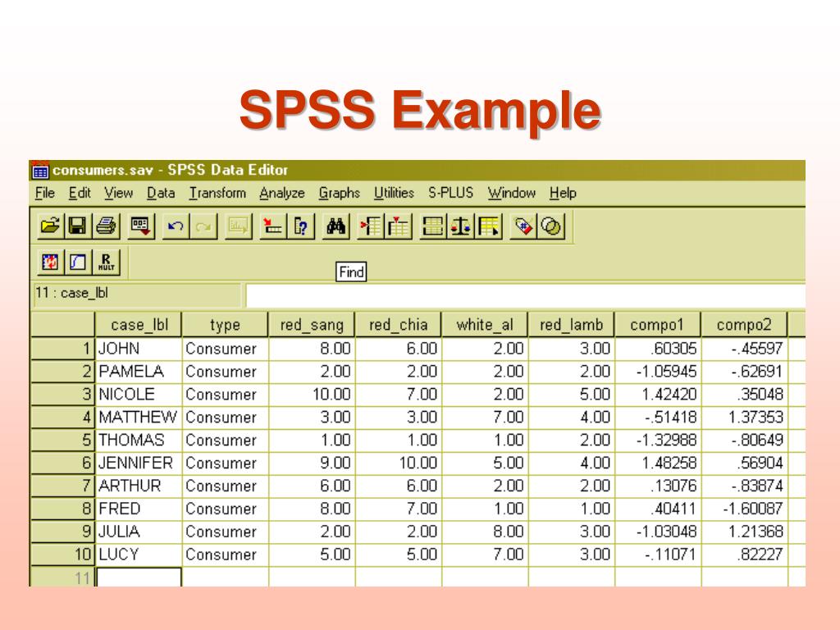
Task: Click the Select Cases toolbar icon
Action: pos(489,226)
